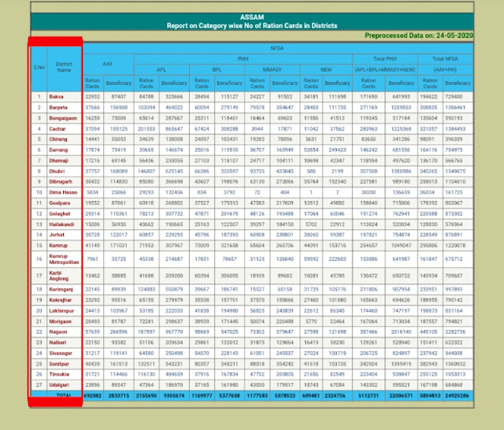Click the S.No column header
Viewport: 504px width, 430px height.
click(x=39, y=67)
